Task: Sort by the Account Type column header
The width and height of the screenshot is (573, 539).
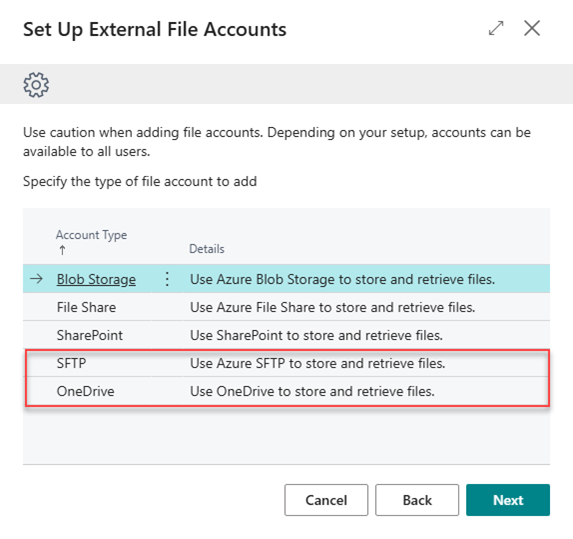Action: click(x=91, y=235)
